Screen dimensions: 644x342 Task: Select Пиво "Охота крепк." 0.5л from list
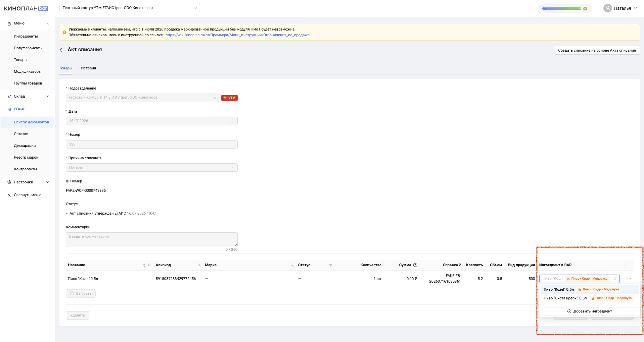click(590, 298)
